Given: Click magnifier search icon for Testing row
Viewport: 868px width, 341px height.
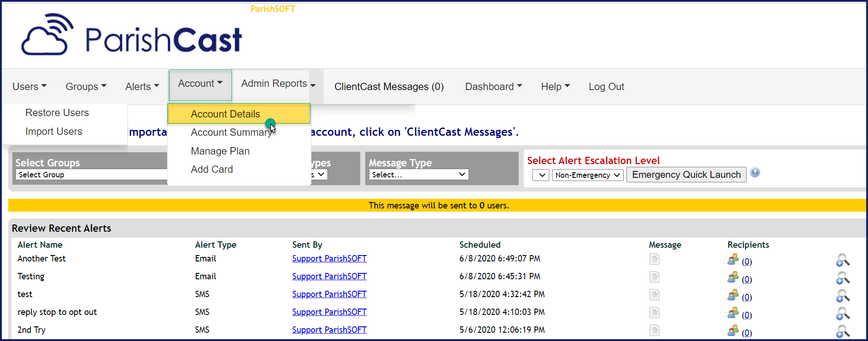Looking at the screenshot, I should [x=842, y=278].
